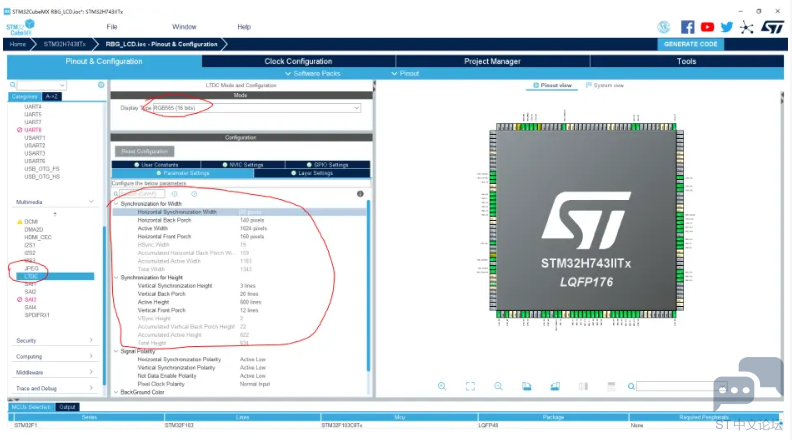Viewport: 792px width, 440px height.
Task: Switch to the A->Z sorting tab
Action: pyautogui.click(x=52, y=96)
